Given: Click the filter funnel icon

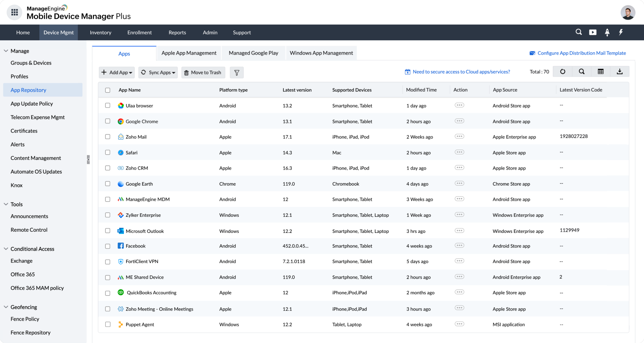Looking at the screenshot, I should pos(237,72).
